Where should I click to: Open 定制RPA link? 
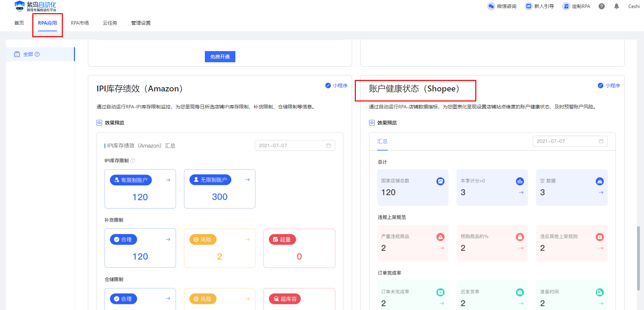tap(576, 6)
